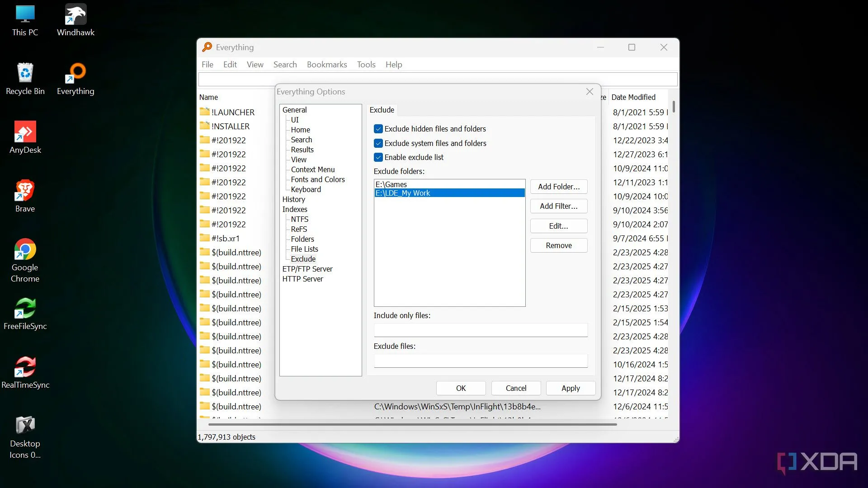This screenshot has width=868, height=488.
Task: Open This PC desktop icon
Action: point(25,20)
